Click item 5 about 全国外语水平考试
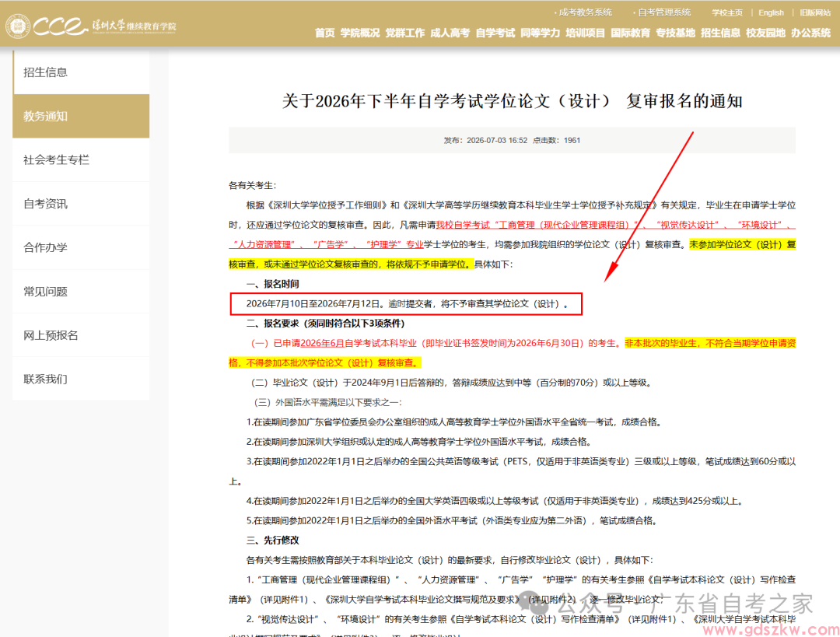Viewport: 840px width, 637px height. pyautogui.click(x=453, y=521)
